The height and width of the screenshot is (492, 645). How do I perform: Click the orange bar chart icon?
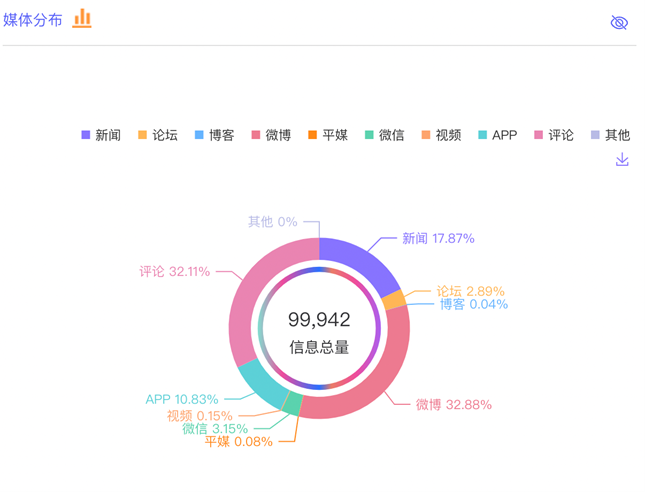(82, 18)
